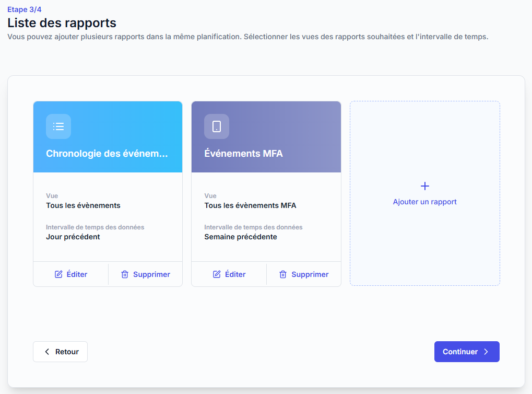The image size is (532, 394).
Task: Click the pencil icon for Événements MFA report
Action: click(217, 274)
